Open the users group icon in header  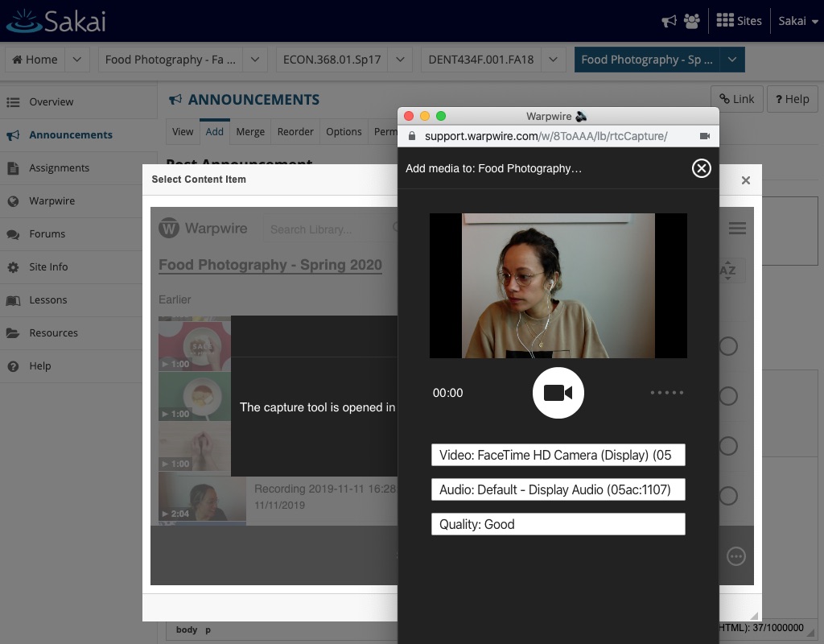[691, 21]
